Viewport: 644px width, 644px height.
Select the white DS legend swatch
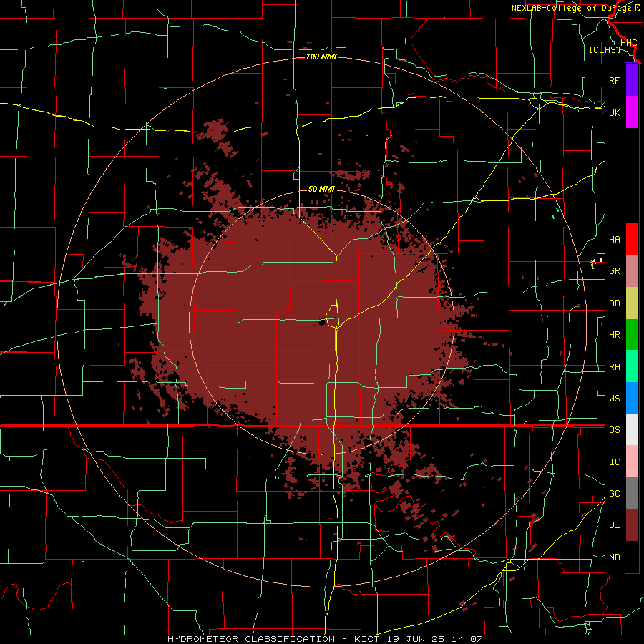click(x=632, y=429)
